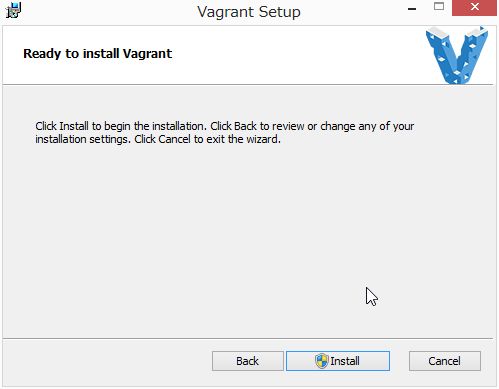
Task: Click the footer area left of Back
Action: [x=107, y=362]
